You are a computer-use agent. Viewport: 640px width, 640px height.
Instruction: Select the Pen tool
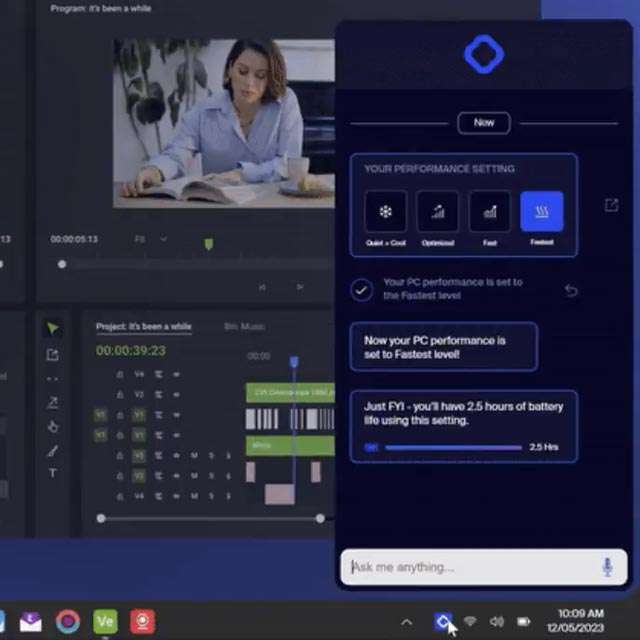(x=53, y=451)
